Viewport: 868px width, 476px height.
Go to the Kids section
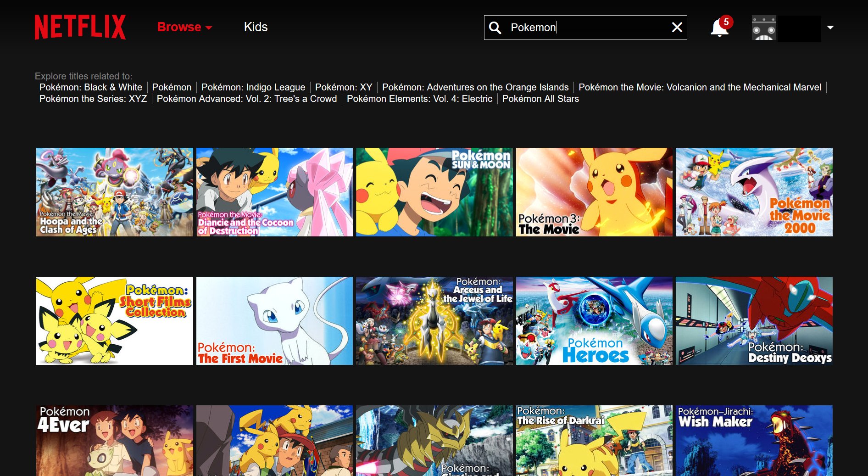[x=256, y=27]
